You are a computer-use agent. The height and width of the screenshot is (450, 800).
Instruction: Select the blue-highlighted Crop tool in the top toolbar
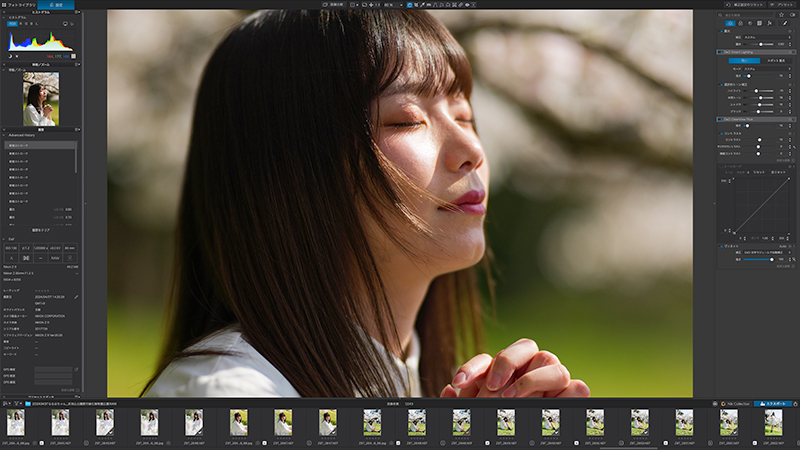pos(410,5)
